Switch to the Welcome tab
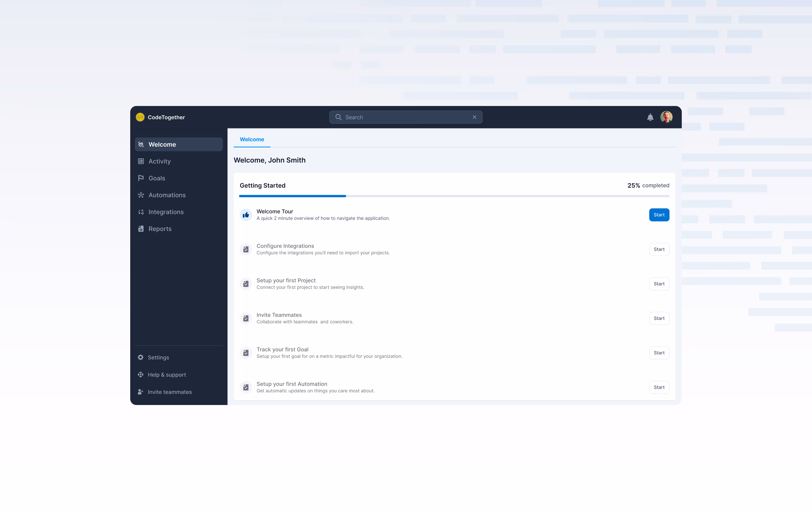The width and height of the screenshot is (812, 511). pyautogui.click(x=252, y=139)
